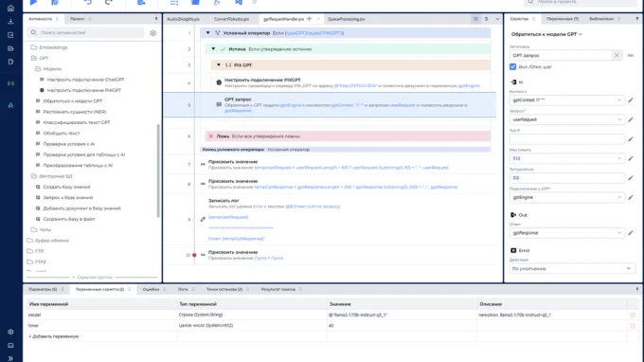
Task: Open the Подключение к GPT dropdown
Action: pyautogui.click(x=619, y=197)
